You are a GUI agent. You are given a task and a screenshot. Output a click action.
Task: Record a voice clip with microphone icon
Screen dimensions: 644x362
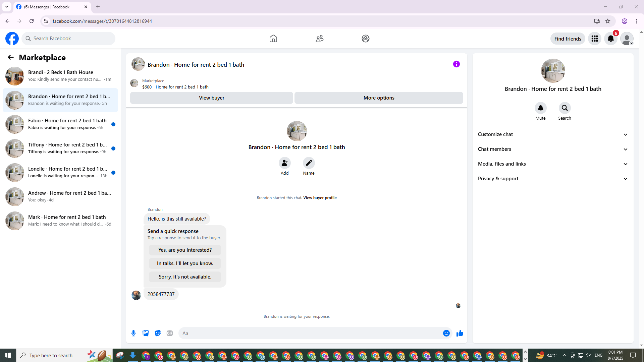pyautogui.click(x=133, y=333)
